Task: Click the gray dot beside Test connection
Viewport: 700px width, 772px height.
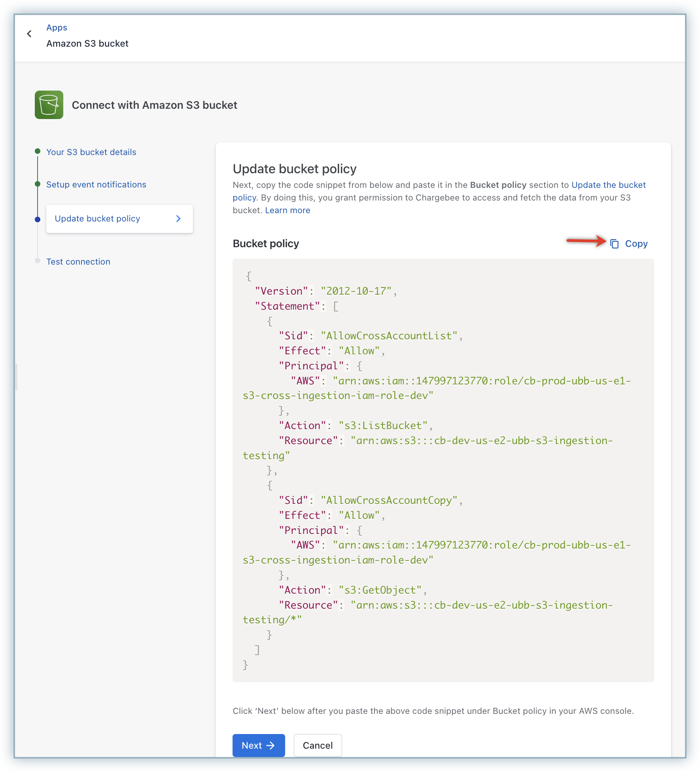Action: (x=38, y=261)
